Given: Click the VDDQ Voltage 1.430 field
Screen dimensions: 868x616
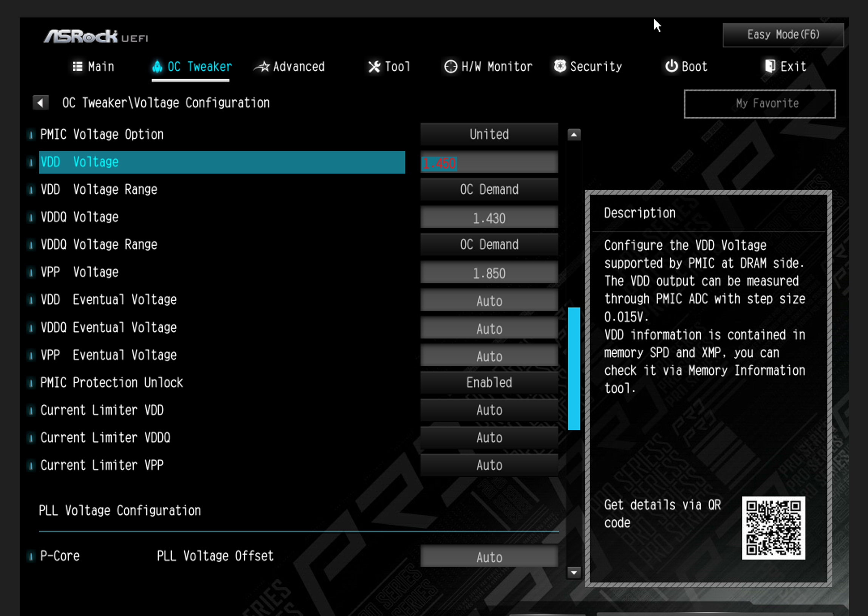Looking at the screenshot, I should coord(489,218).
